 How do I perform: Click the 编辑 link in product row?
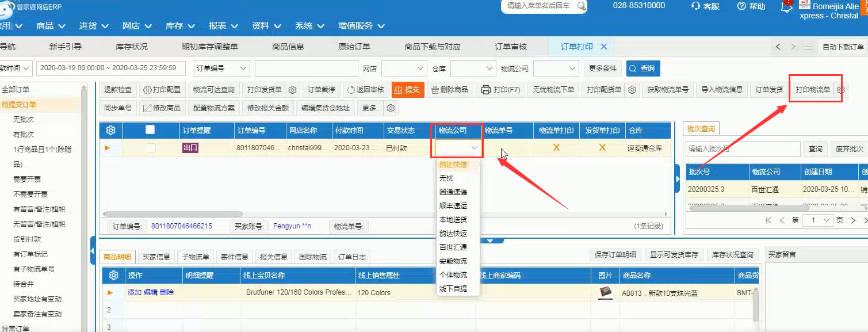click(x=150, y=292)
